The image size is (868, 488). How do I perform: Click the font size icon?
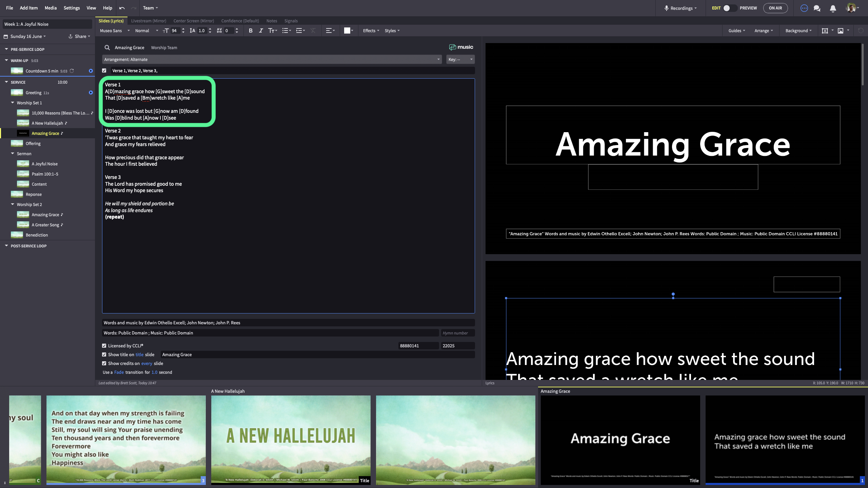point(166,31)
